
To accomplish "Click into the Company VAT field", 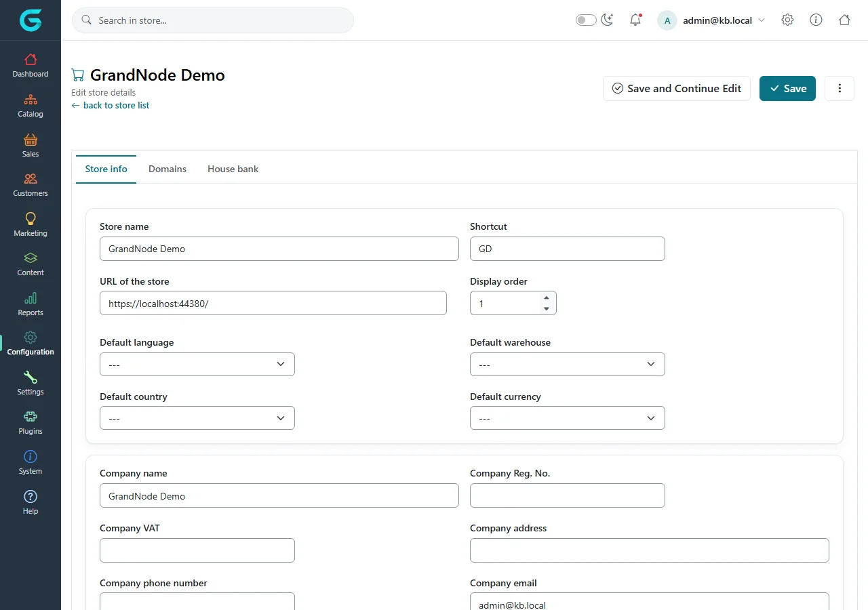I will 197,550.
